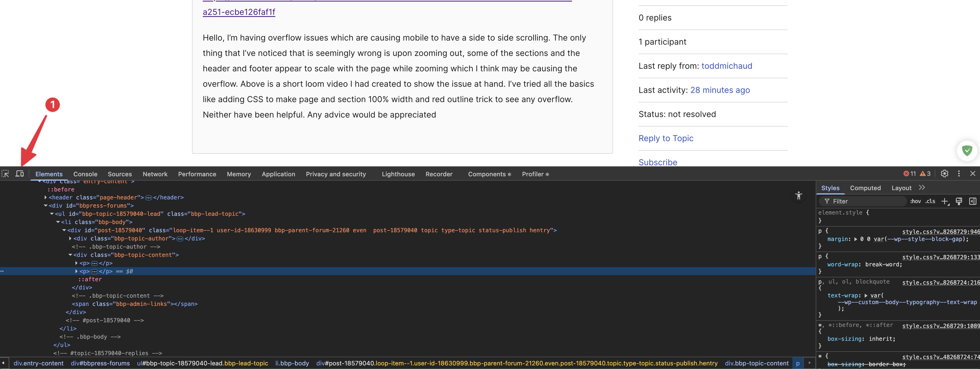
Task: Click the orange warnings count badge
Action: click(925, 174)
